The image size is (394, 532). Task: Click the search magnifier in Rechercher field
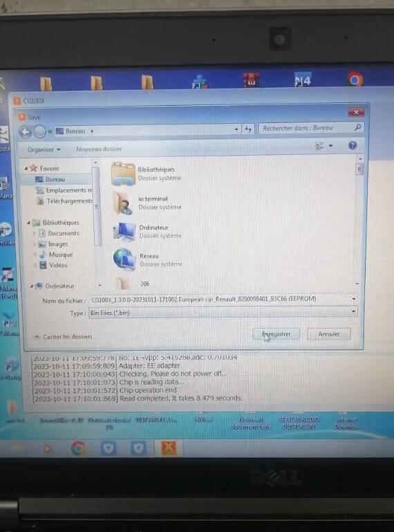(x=357, y=127)
